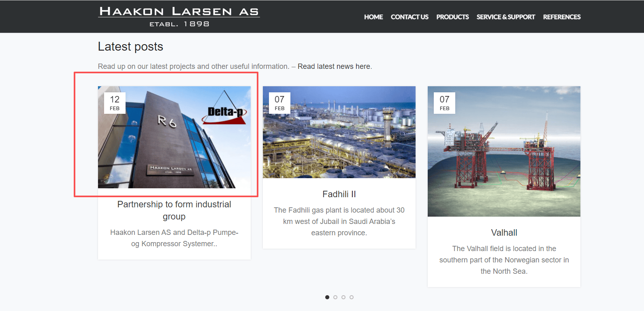644x311 pixels.
Task: Follow the 'Read latest news here' link
Action: [x=334, y=66]
